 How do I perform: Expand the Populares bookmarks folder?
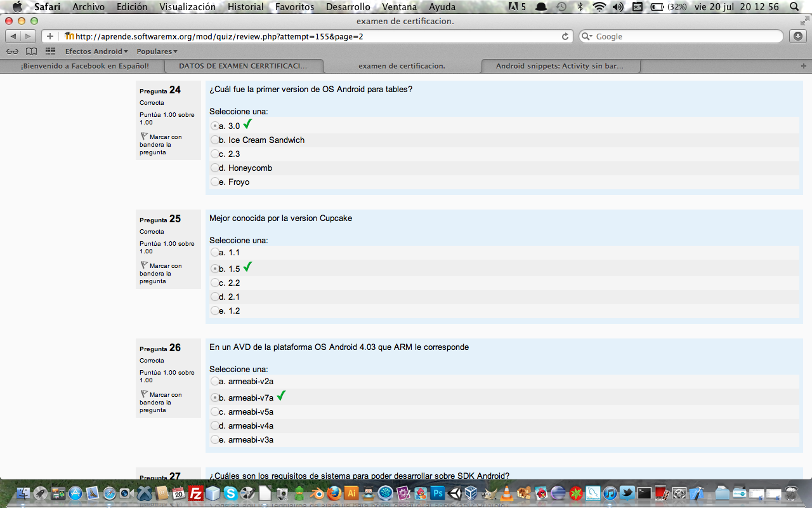click(x=157, y=51)
